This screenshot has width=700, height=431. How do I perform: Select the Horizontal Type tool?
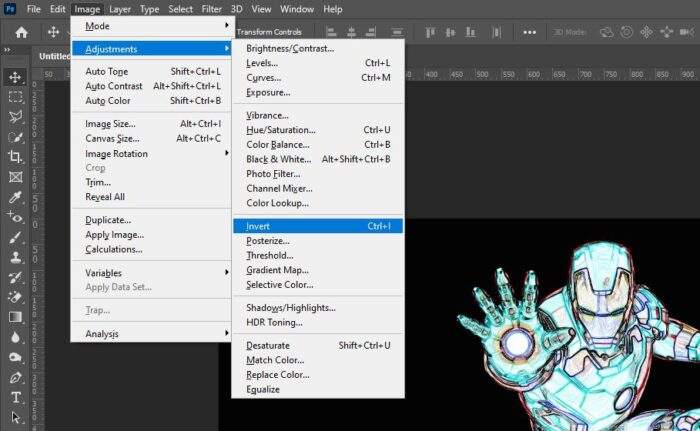click(15, 398)
